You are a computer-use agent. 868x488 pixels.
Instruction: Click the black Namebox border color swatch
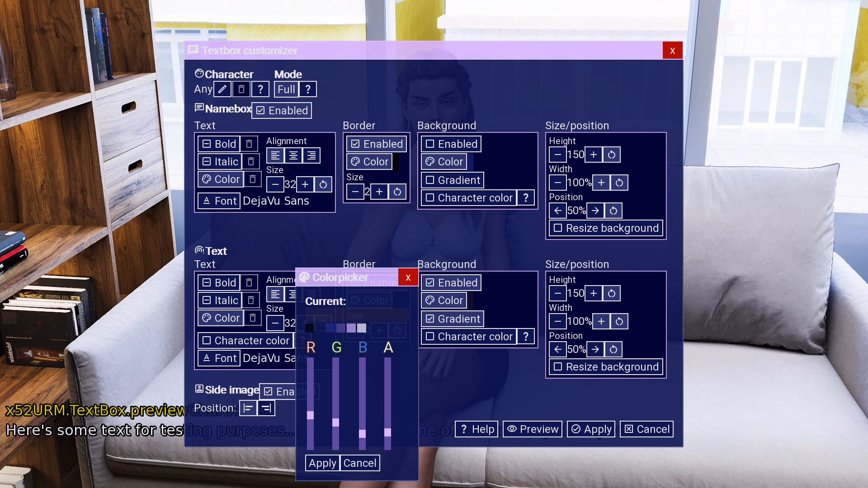pyautogui.click(x=396, y=162)
